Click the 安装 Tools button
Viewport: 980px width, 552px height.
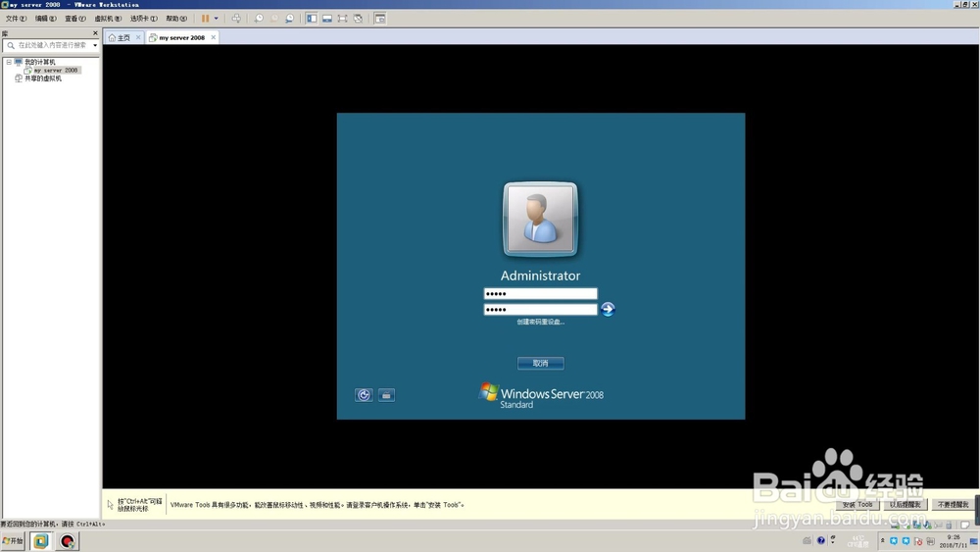[x=857, y=505]
